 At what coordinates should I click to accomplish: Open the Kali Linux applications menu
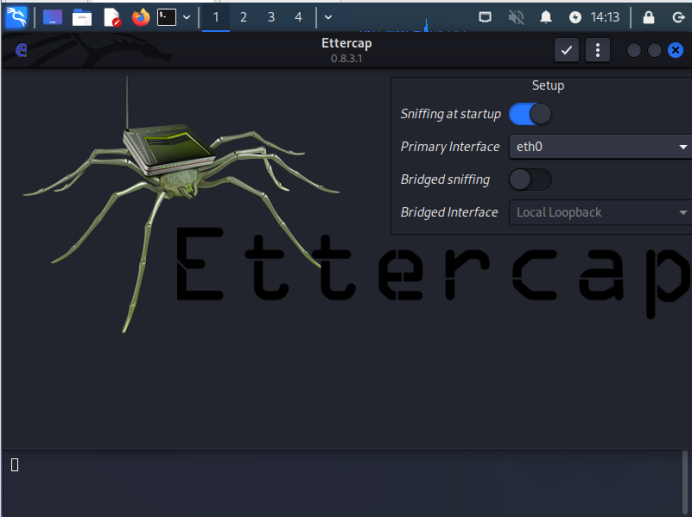(x=16, y=17)
